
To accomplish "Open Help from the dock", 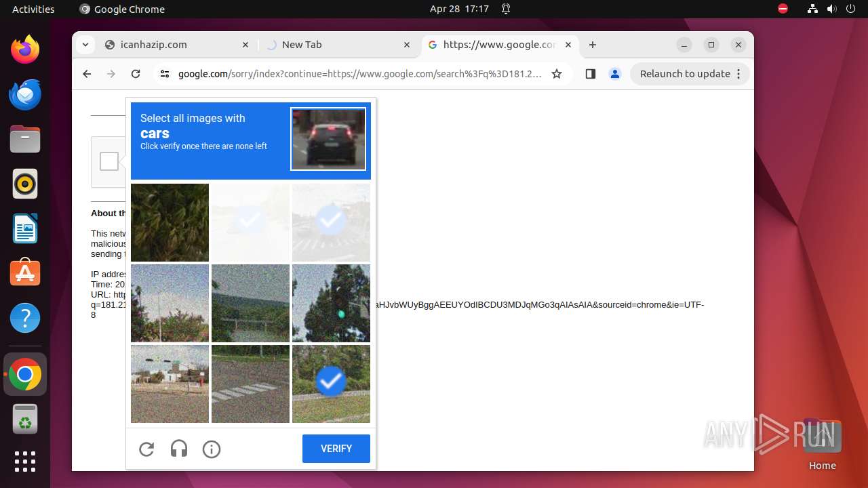I will click(25, 318).
